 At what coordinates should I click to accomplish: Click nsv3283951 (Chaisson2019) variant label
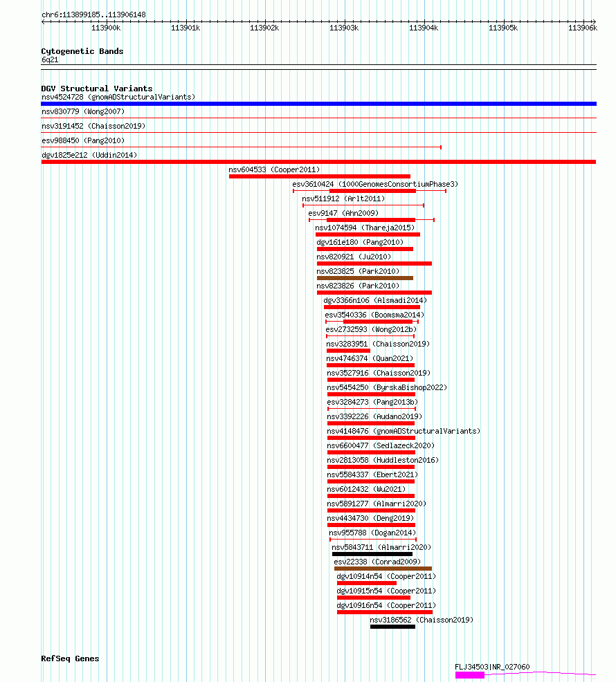click(x=378, y=344)
